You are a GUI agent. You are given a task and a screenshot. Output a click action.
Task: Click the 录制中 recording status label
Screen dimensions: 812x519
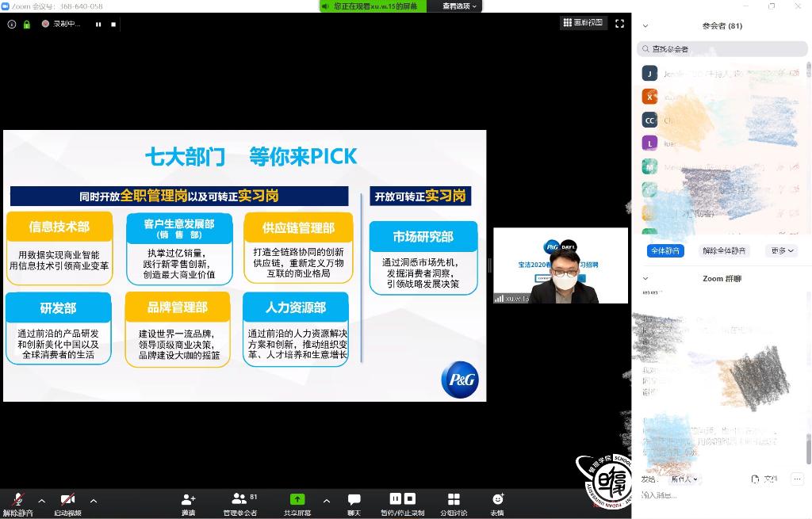point(67,24)
